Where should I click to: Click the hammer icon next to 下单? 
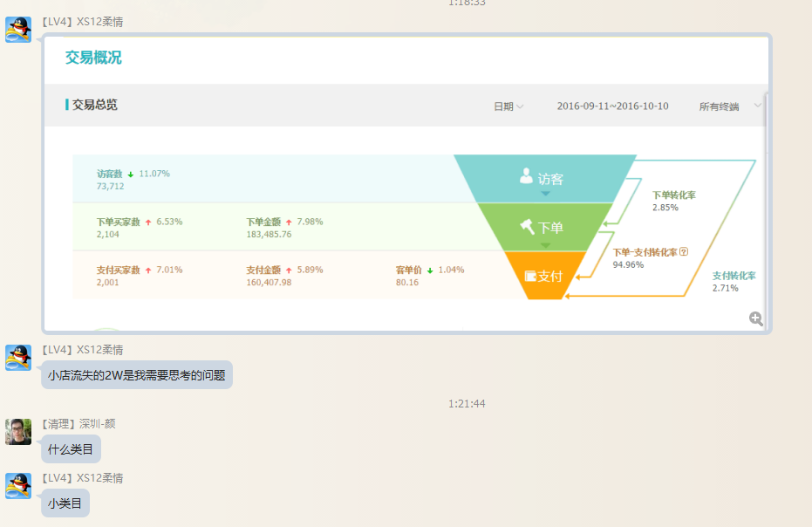527,227
